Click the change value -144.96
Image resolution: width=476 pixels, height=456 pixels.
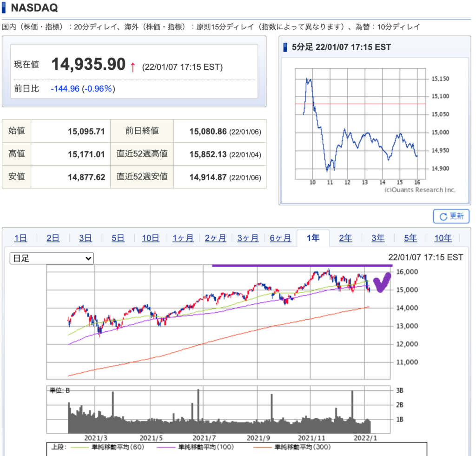coord(65,89)
